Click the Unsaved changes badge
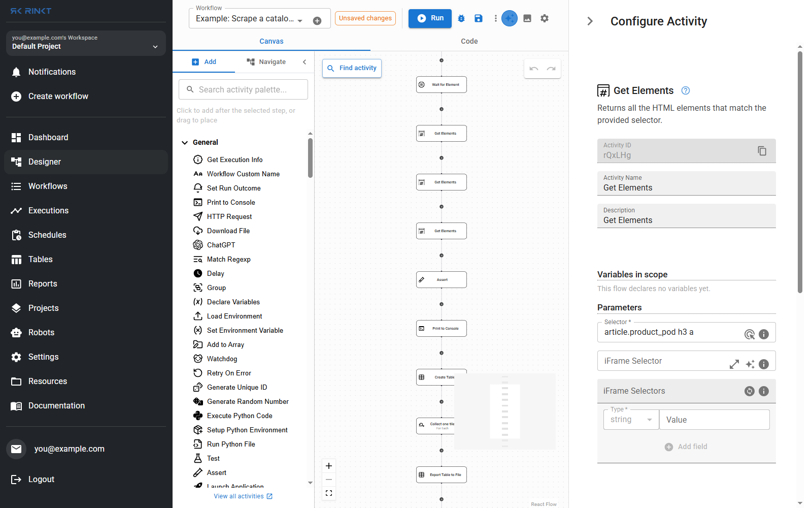Image resolution: width=812 pixels, height=508 pixels. (x=365, y=18)
